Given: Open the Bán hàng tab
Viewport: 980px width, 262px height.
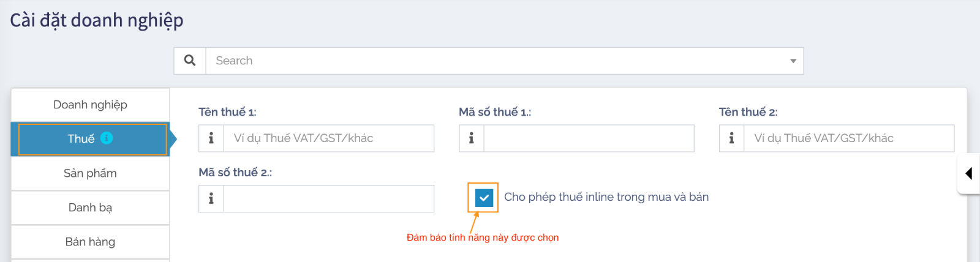Looking at the screenshot, I should tap(90, 242).
